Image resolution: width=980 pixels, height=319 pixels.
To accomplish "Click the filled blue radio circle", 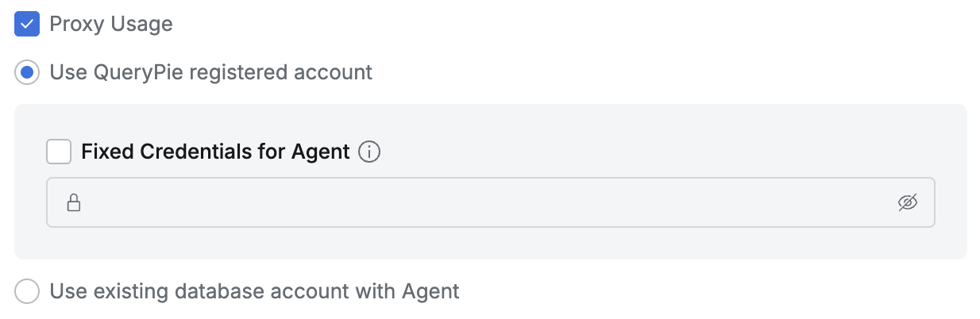I will pos(27,73).
